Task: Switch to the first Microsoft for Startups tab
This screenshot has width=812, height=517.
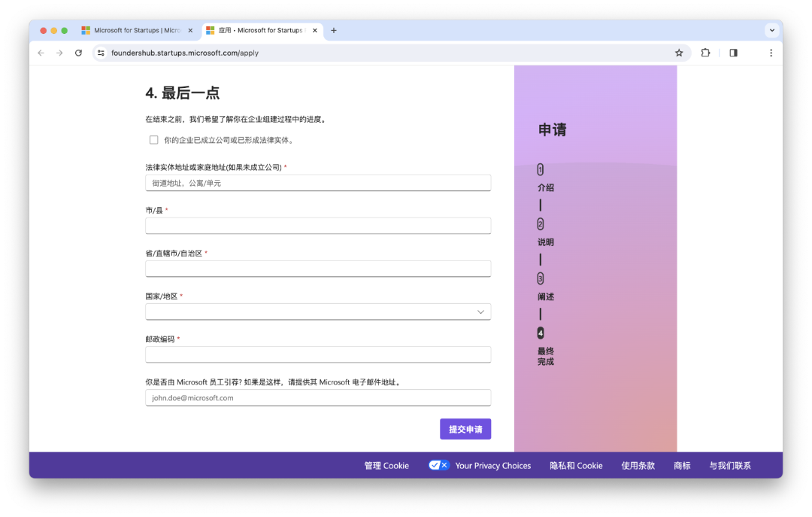Action: click(138, 31)
